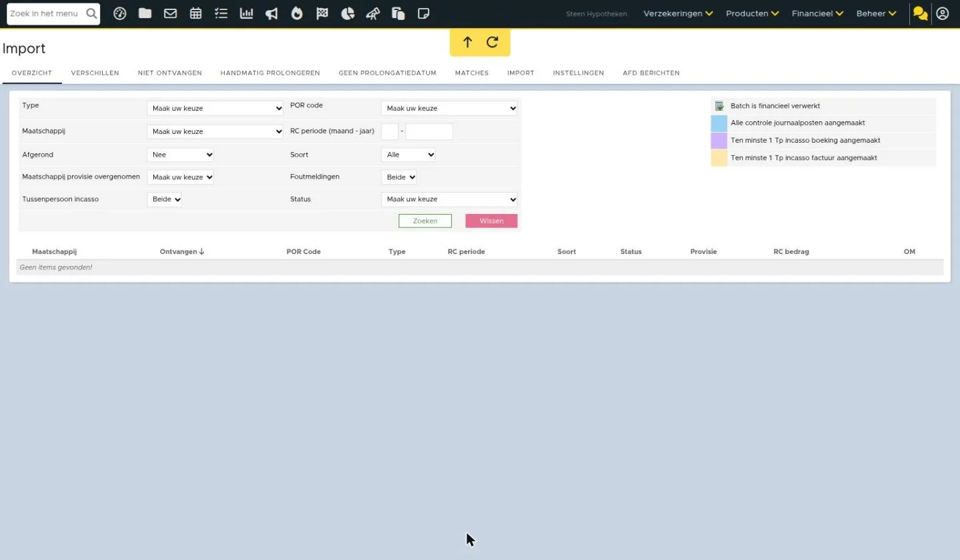The height and width of the screenshot is (560, 960).
Task: Click the Wissen button
Action: (491, 221)
